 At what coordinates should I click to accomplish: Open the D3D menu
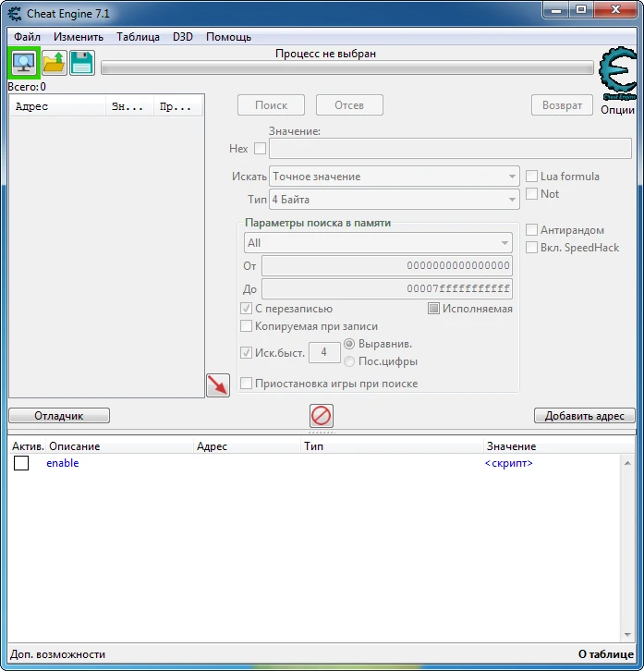(183, 37)
